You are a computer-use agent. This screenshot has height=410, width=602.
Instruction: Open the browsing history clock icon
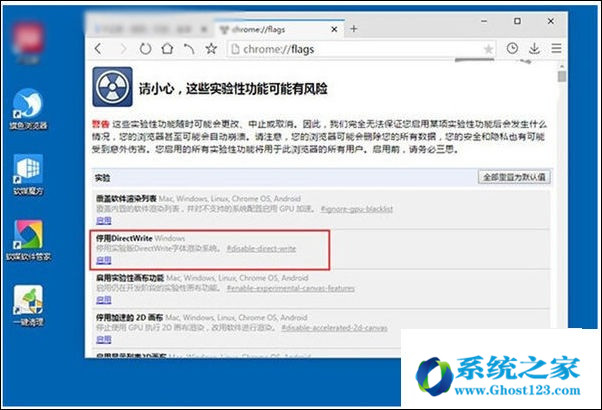point(512,48)
